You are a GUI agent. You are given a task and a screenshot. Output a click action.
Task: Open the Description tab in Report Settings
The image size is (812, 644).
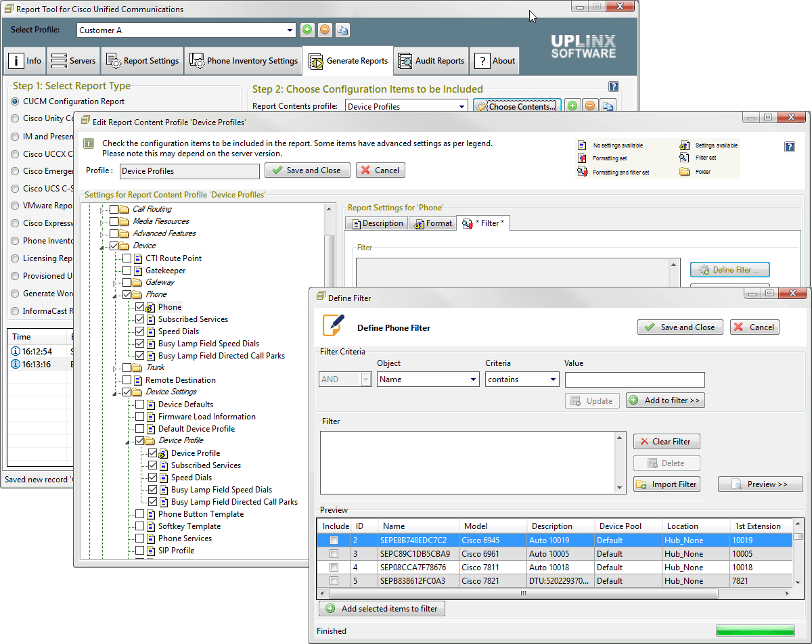(376, 223)
